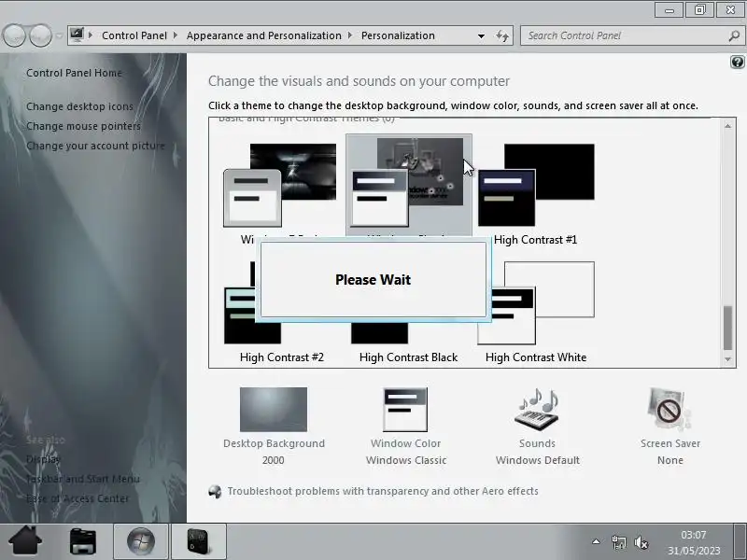The image size is (747, 560).
Task: Open the dark calculator-like taskbar app
Action: point(198,541)
